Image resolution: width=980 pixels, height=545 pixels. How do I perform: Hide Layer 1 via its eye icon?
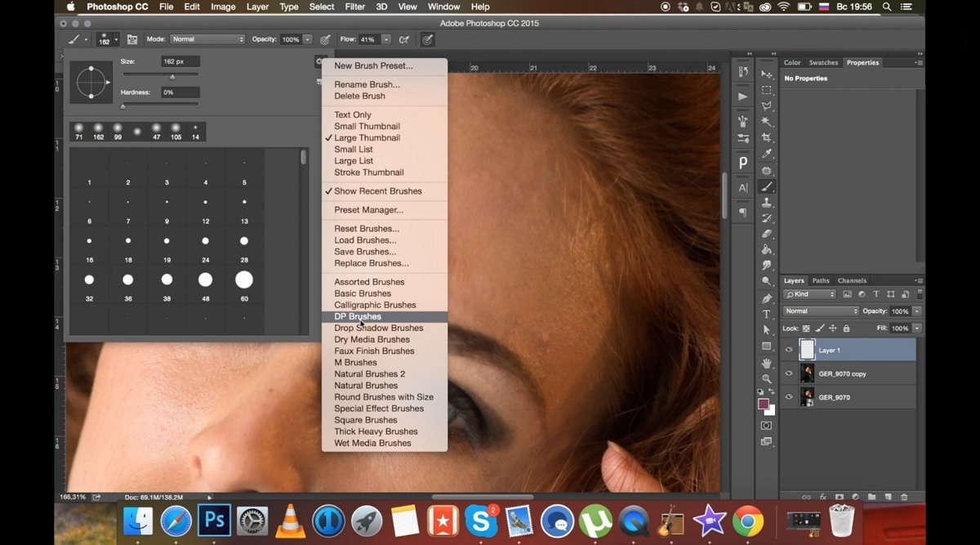point(789,350)
